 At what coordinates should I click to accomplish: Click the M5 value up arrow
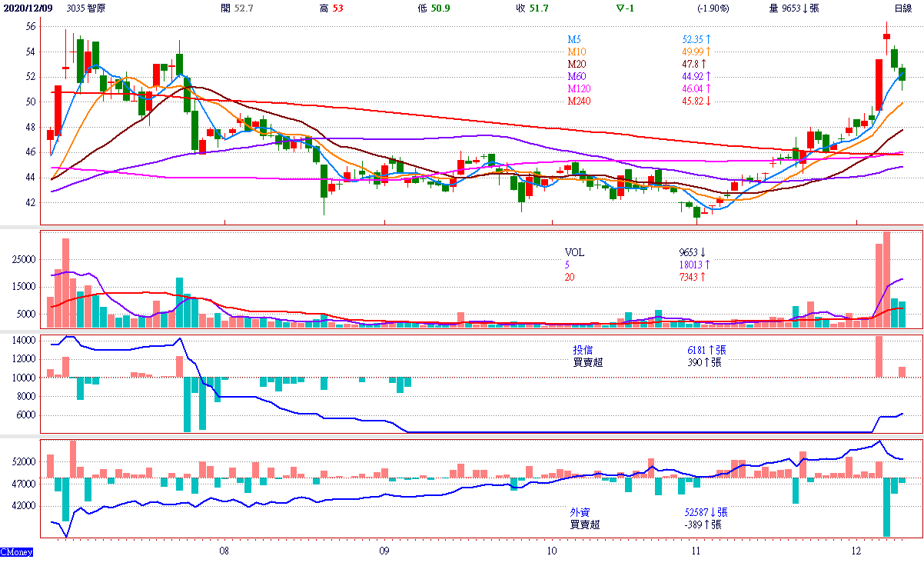click(708, 39)
